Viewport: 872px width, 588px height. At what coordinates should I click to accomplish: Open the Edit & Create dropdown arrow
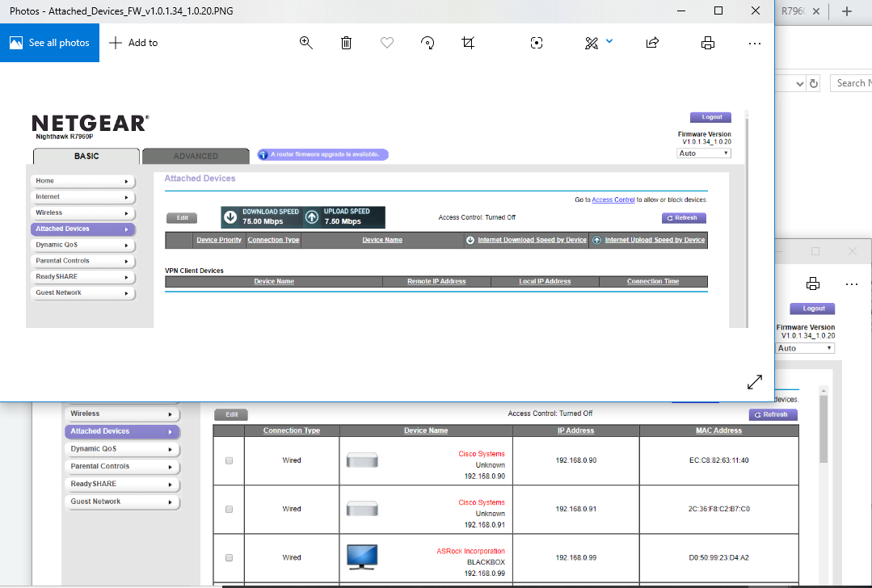click(609, 42)
